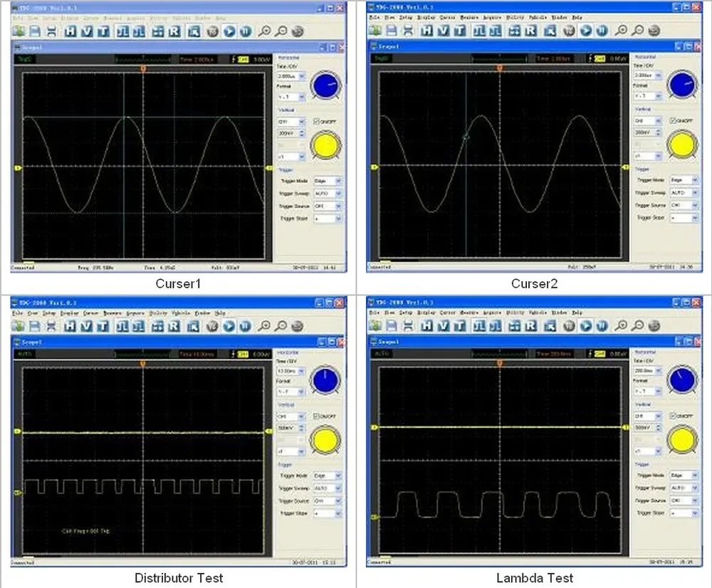This screenshot has height=588, width=712.
Task: Click the pause icon in Lambda Test window
Action: 602,325
